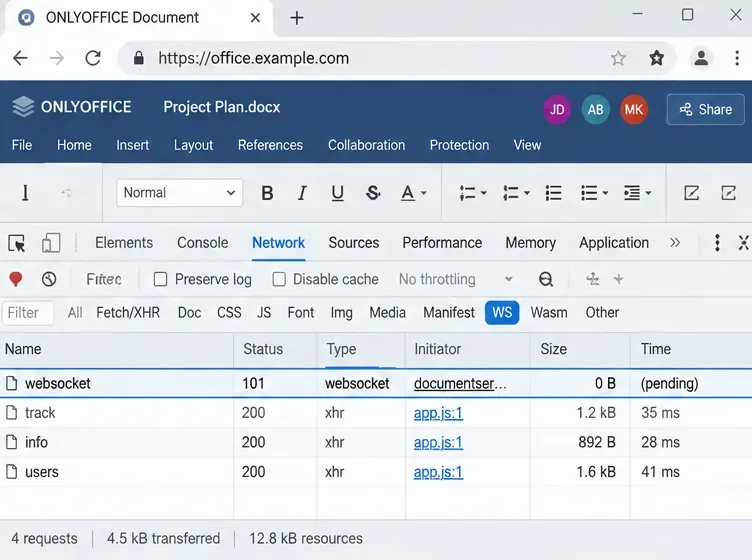Select the websocket request row
Image resolution: width=752 pixels, height=560 pixels.
[376, 383]
